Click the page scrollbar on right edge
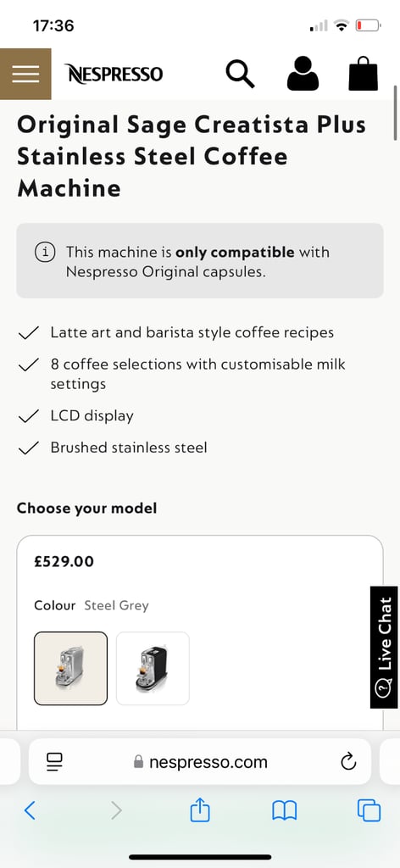 click(x=396, y=113)
